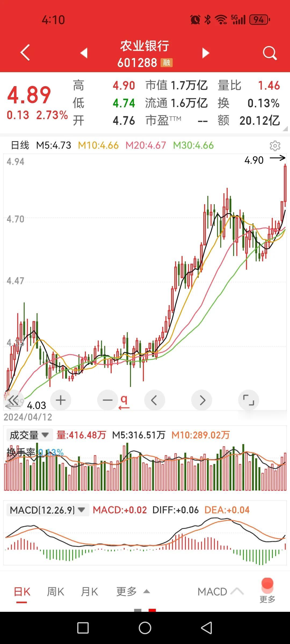Viewport: 290px width, 644px height.
Task: Tap the M5:4.73 moving average label
Action: 54,145
